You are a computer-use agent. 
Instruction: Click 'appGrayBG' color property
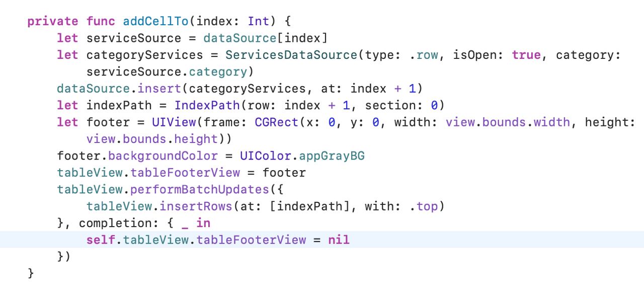[332, 156]
